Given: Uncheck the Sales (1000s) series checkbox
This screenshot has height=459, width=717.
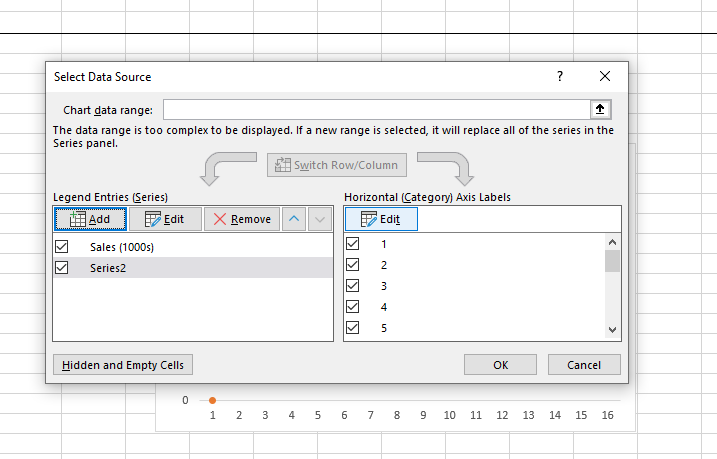Looking at the screenshot, I should pyautogui.click(x=62, y=246).
